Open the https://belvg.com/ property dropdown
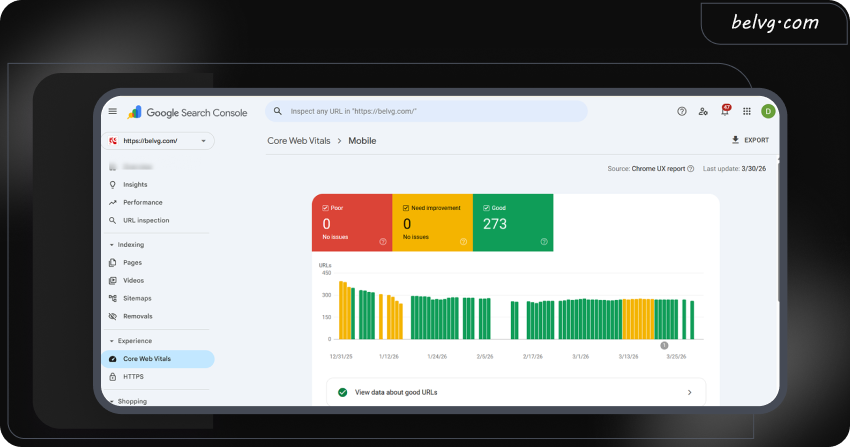Screen dimensions: 850x447 pyautogui.click(x=158, y=141)
